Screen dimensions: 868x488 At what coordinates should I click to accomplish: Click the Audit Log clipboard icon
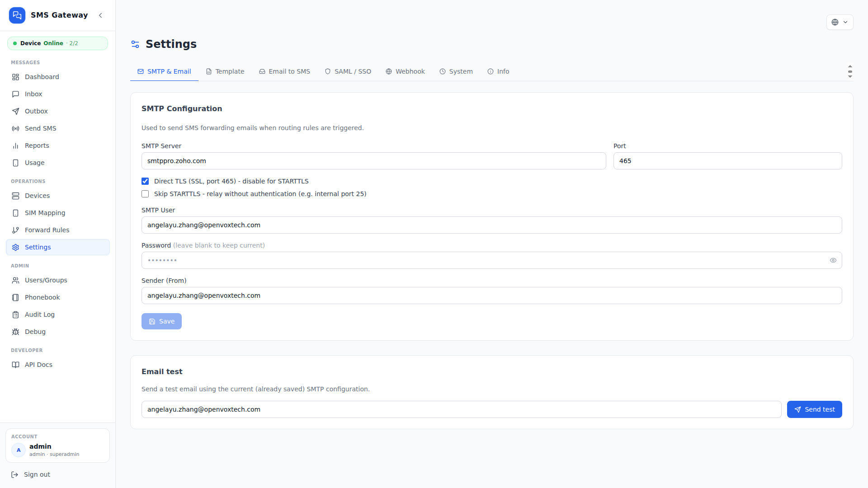pos(16,315)
